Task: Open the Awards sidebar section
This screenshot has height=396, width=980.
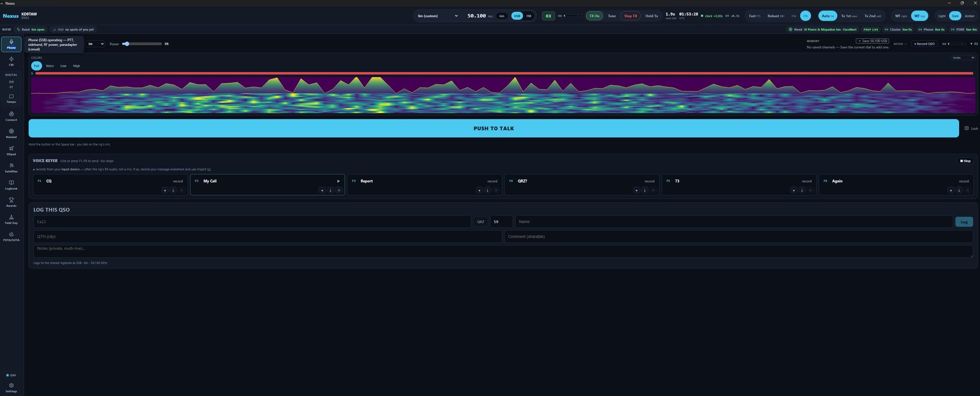Action: point(11,202)
